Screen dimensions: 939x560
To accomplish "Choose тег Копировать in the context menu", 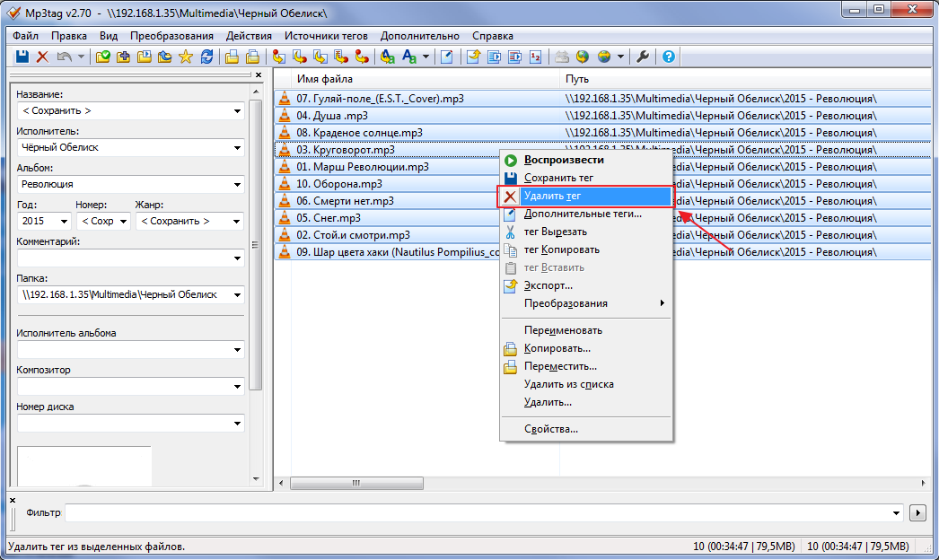I will 586,249.
